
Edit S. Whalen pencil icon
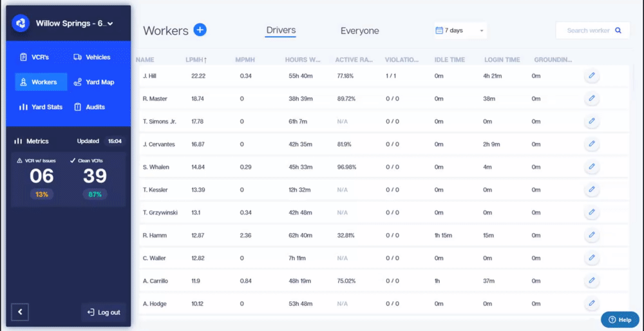(x=592, y=167)
